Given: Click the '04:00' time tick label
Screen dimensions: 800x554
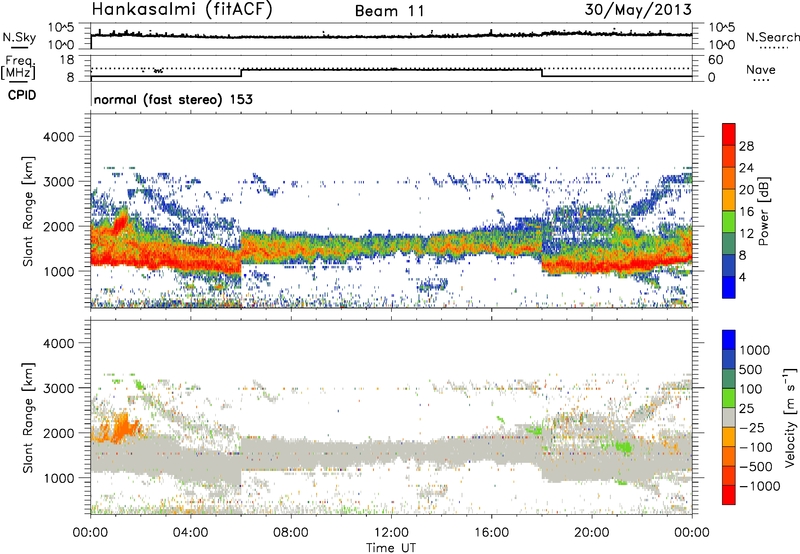Looking at the screenshot, I should tap(190, 533).
